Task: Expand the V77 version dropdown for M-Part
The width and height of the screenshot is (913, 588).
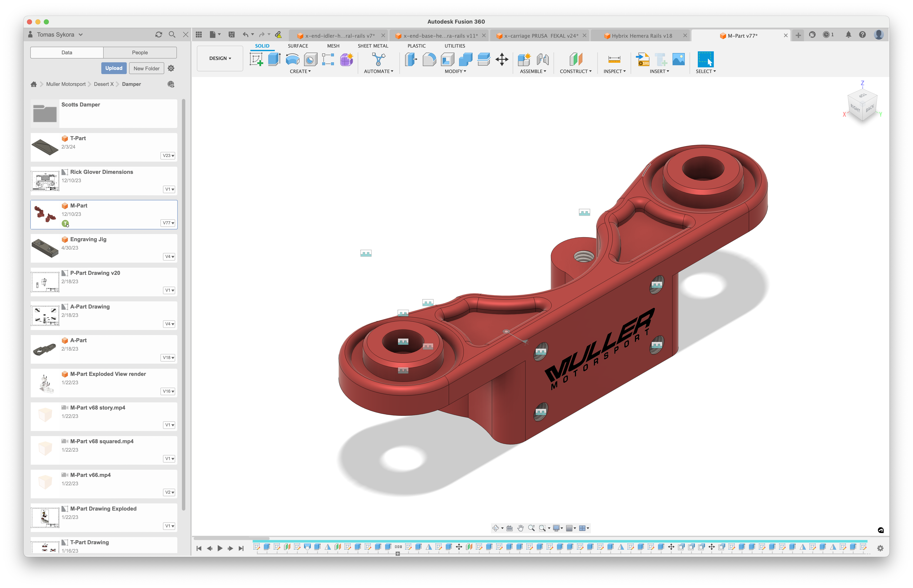Action: coord(168,223)
